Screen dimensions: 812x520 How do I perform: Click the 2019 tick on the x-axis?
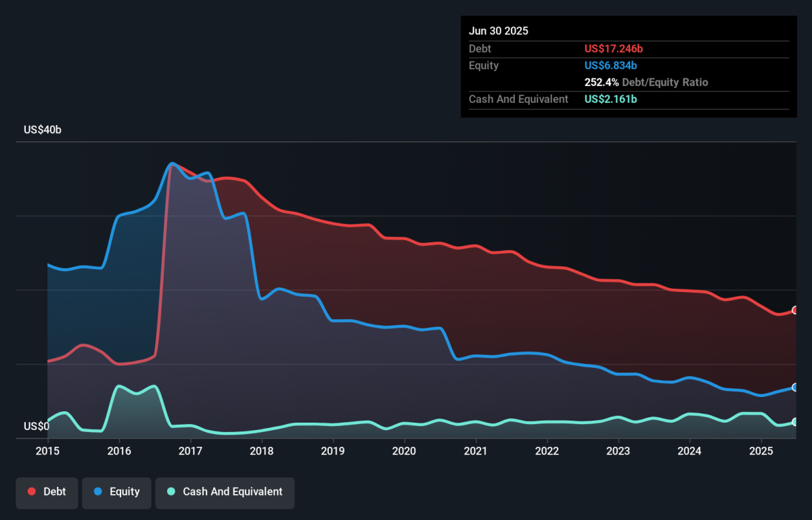(x=333, y=451)
